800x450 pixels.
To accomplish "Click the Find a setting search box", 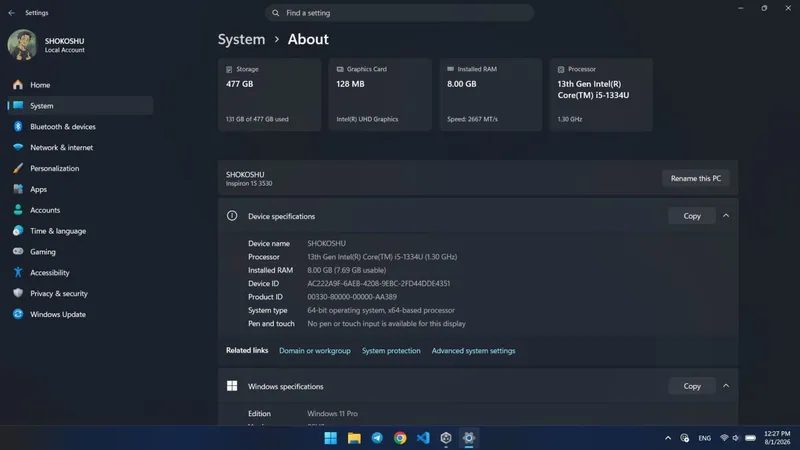I will [x=399, y=13].
